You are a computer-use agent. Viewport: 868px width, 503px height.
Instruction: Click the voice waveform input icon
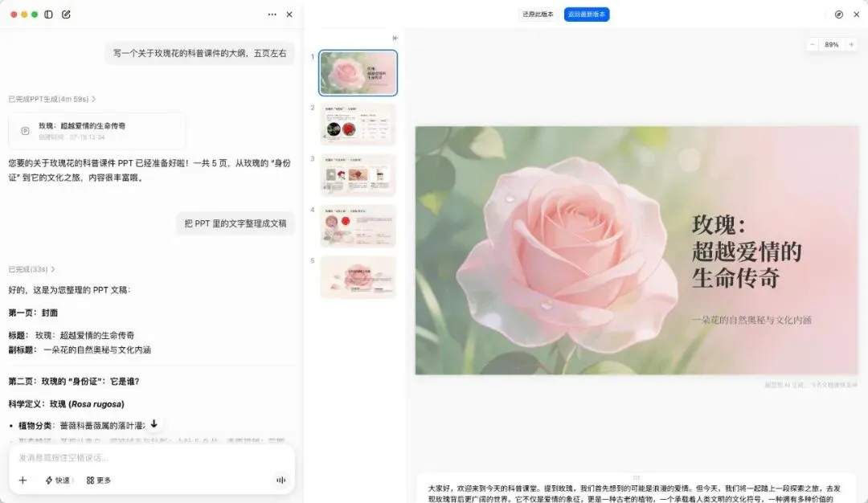(281, 481)
